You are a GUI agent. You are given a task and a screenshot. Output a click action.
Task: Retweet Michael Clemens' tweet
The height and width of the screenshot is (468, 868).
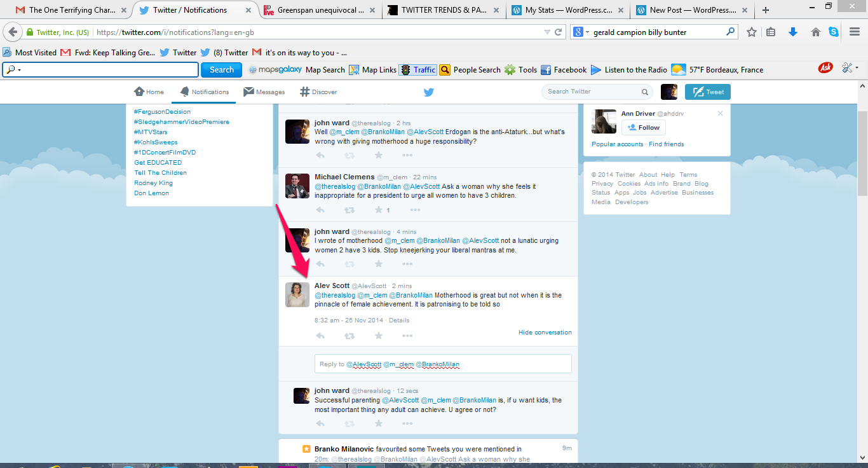point(349,210)
